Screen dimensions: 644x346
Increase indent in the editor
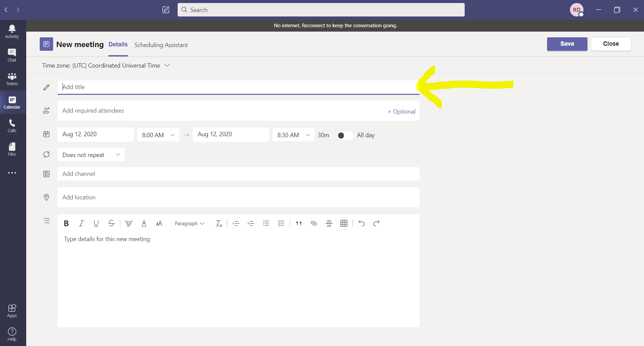251,223
